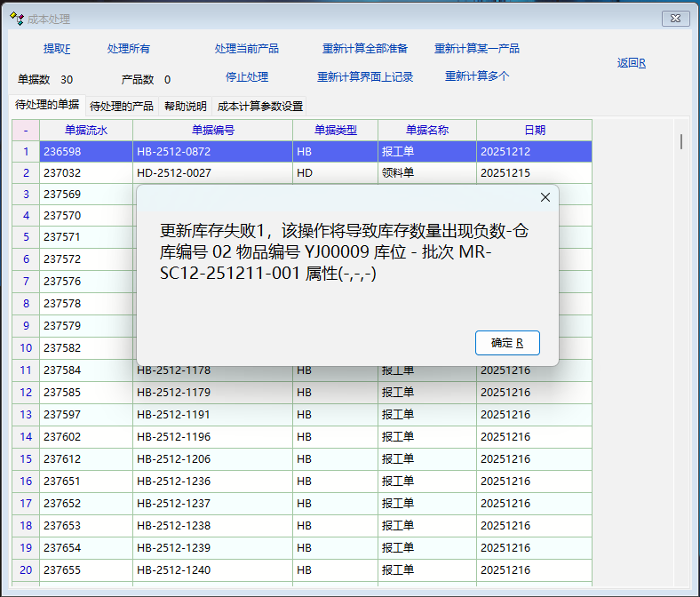700x597 pixels.
Task: Click 重新计算多个 link
Action: (477, 76)
